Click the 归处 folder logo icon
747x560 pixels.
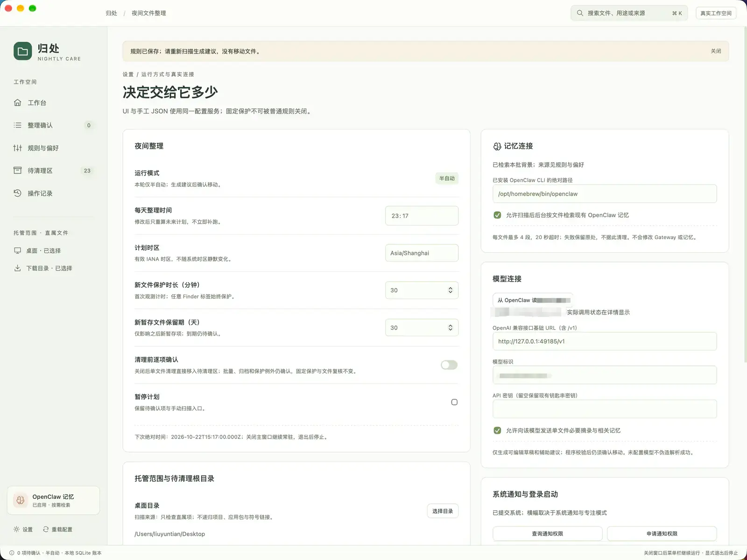click(x=22, y=51)
